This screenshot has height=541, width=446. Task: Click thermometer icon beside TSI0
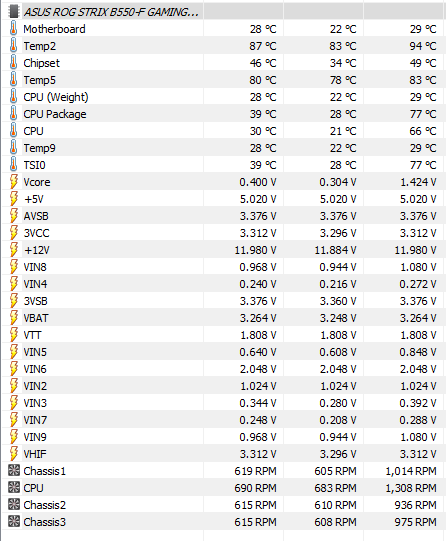pos(13,165)
